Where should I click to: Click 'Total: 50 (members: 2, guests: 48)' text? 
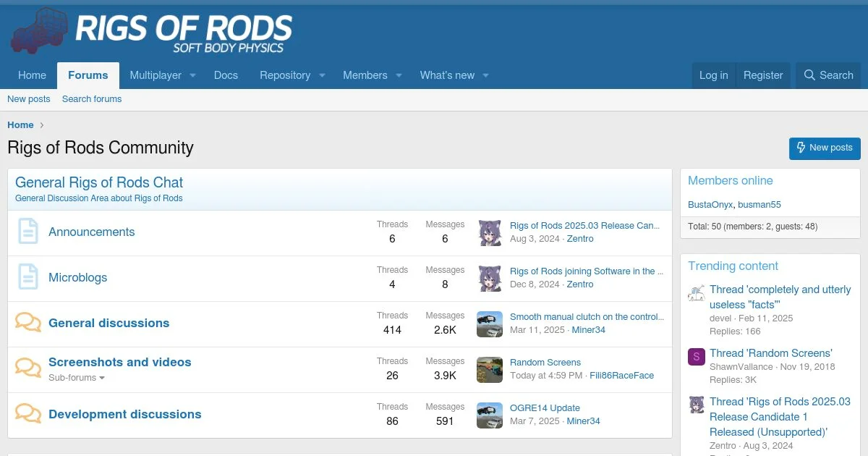753,227
